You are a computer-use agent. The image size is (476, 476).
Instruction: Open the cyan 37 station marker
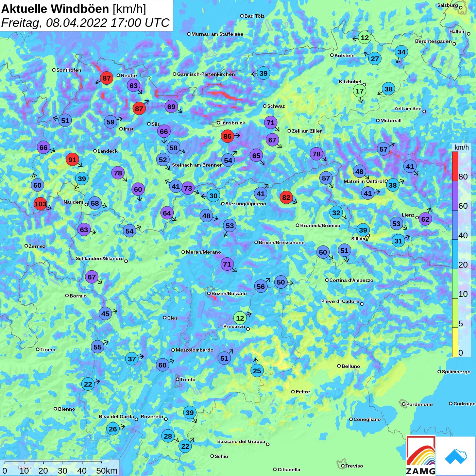coord(132,358)
